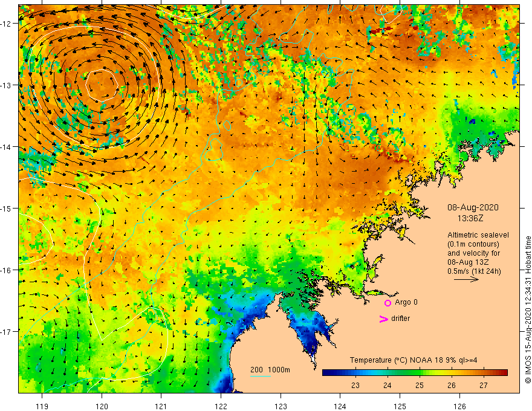Click the '-14' latitude axis label
The height and width of the screenshot is (411, 532).
(x=6, y=147)
